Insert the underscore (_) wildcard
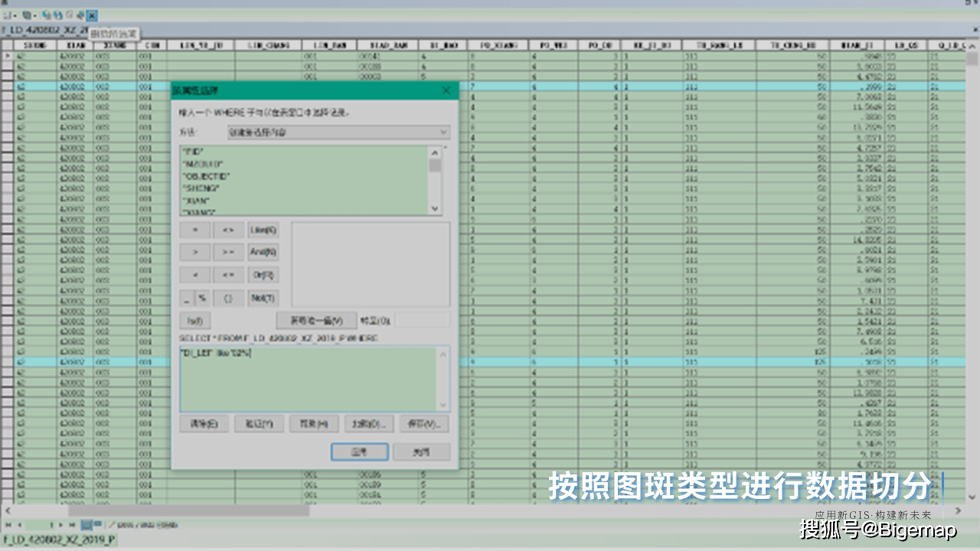Screen dimensions: 980x551 (x=187, y=298)
